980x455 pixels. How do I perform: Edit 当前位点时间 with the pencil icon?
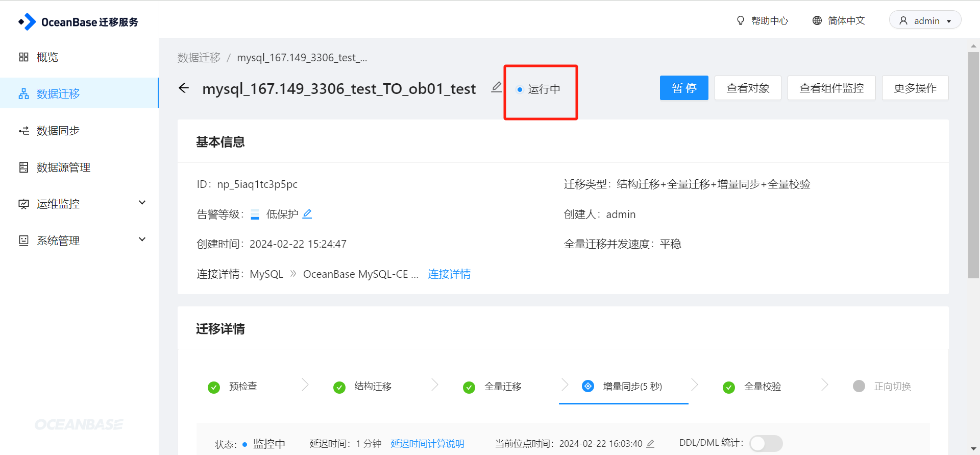click(650, 444)
